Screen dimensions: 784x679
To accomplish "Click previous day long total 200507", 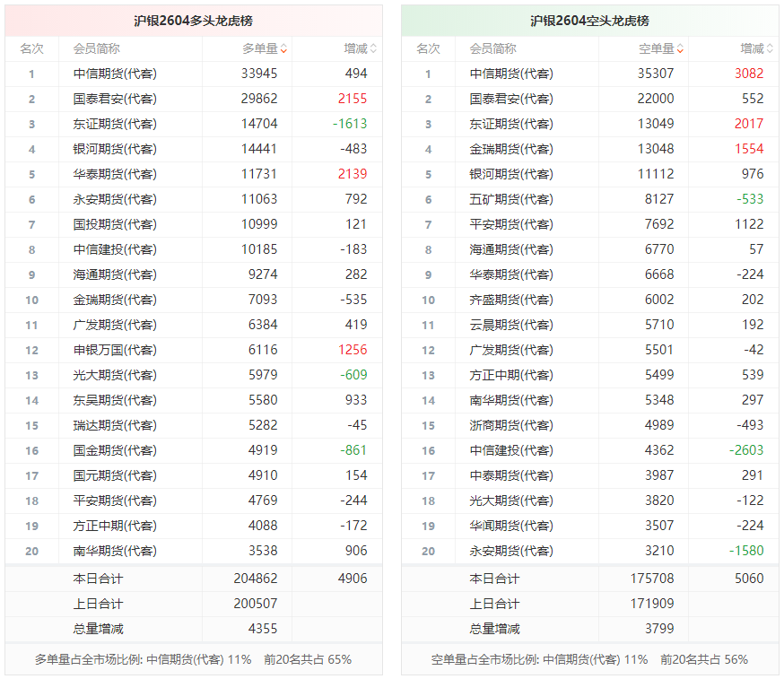I will tap(256, 604).
